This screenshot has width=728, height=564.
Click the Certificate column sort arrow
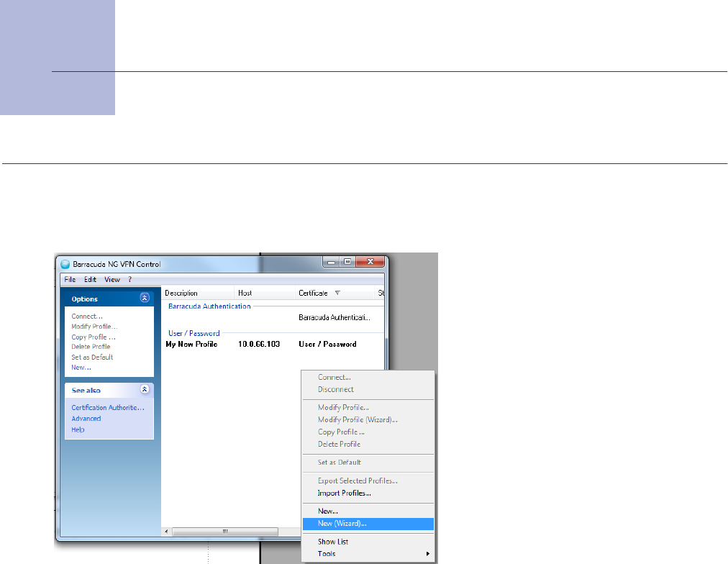(337, 293)
